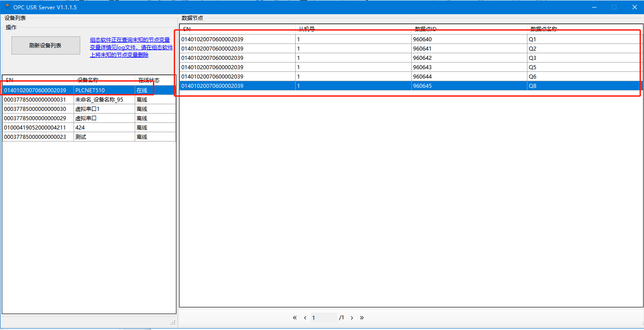Screen dimensions: 644x330
Task: Open the blue unknown node variable log link
Action: [131, 47]
